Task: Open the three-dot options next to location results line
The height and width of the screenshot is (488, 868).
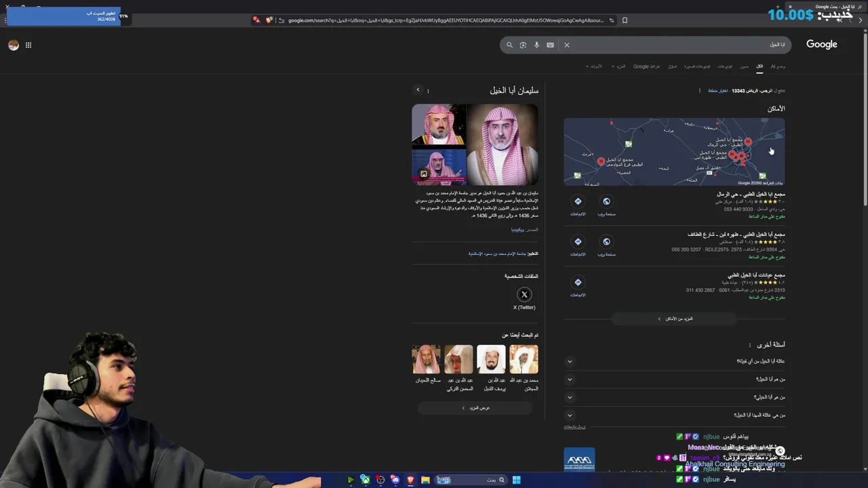Action: click(x=700, y=91)
